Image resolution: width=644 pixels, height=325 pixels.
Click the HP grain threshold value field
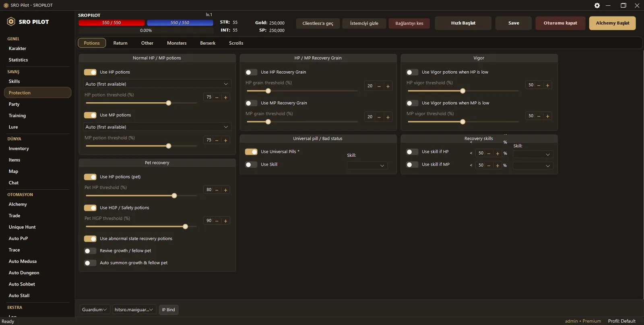[369, 86]
